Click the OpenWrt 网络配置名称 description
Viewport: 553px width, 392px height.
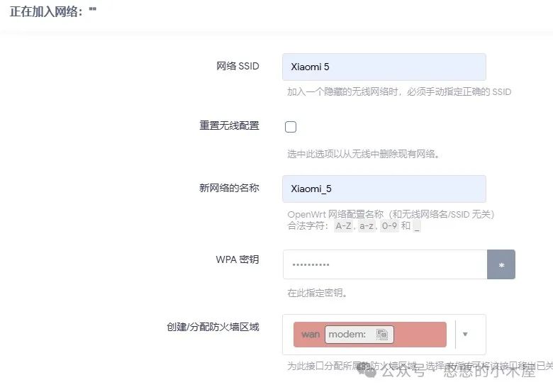click(x=391, y=214)
